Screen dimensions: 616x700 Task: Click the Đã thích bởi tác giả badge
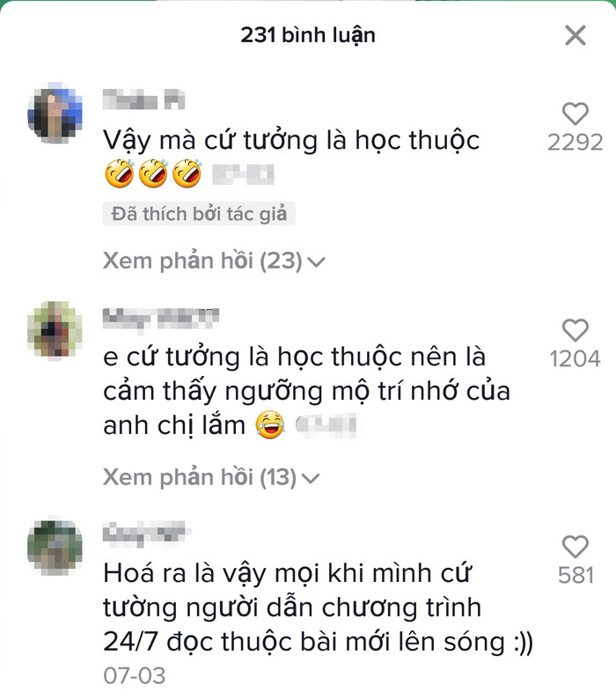pyautogui.click(x=199, y=214)
